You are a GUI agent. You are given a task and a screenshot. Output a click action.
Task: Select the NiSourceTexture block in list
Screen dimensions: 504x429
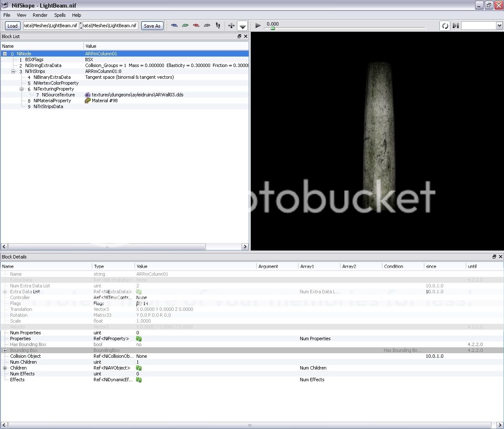pyautogui.click(x=58, y=95)
